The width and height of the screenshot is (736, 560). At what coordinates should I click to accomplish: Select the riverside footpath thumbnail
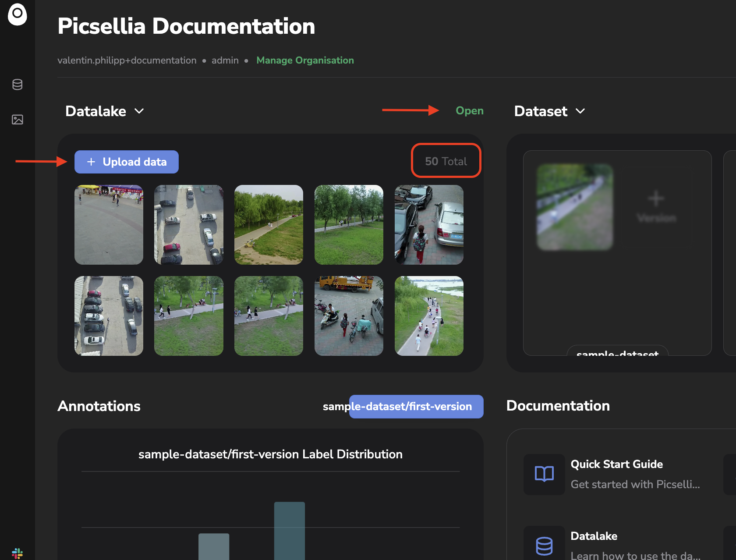coord(429,316)
